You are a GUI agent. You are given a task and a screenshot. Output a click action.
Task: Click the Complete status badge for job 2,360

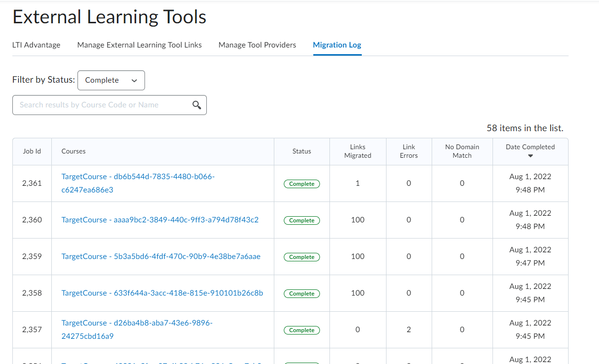(302, 220)
